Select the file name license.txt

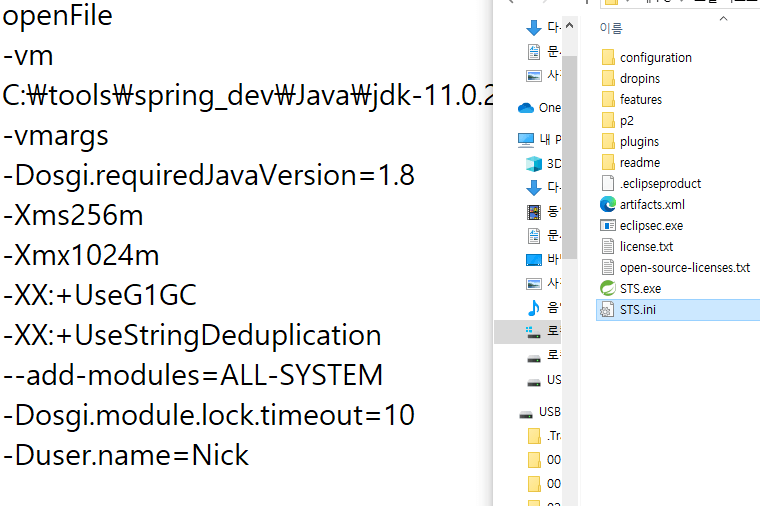tap(647, 246)
